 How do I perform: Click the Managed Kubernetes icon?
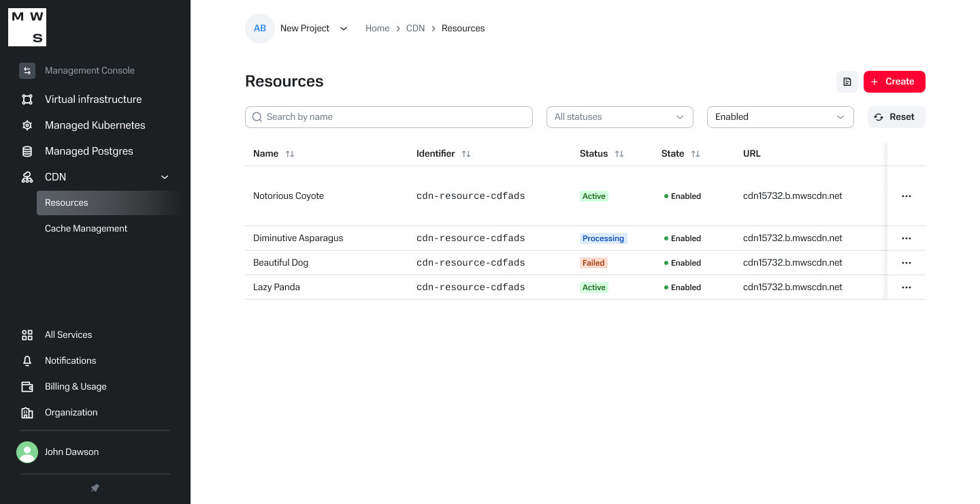pyautogui.click(x=27, y=125)
